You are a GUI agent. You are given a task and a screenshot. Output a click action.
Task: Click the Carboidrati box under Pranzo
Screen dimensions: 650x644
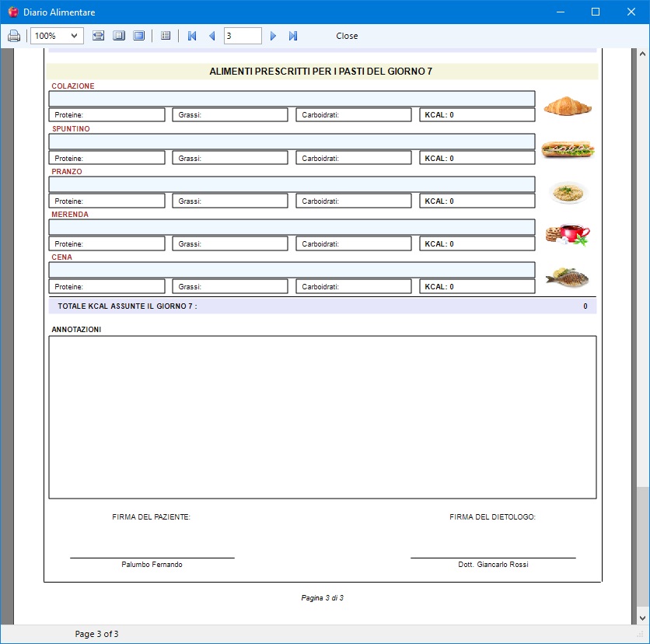tap(354, 201)
